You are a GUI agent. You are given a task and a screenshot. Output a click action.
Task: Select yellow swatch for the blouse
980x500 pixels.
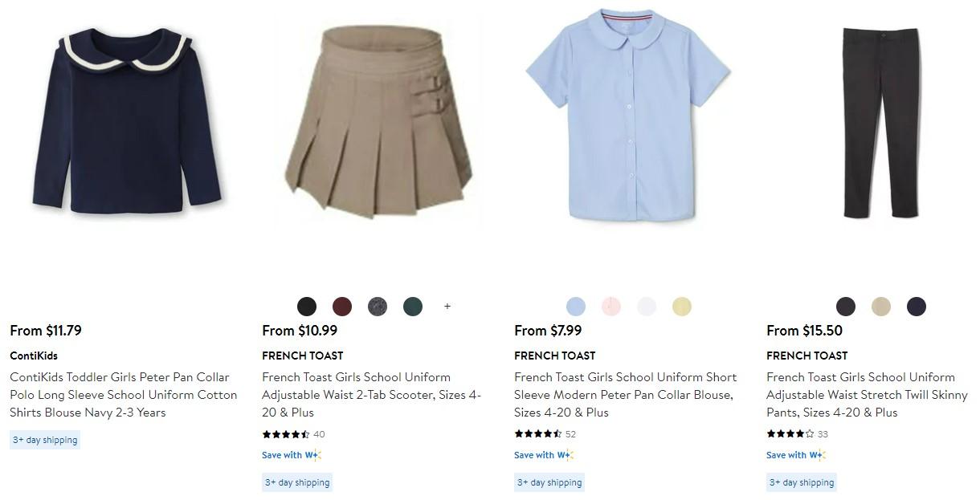(682, 307)
